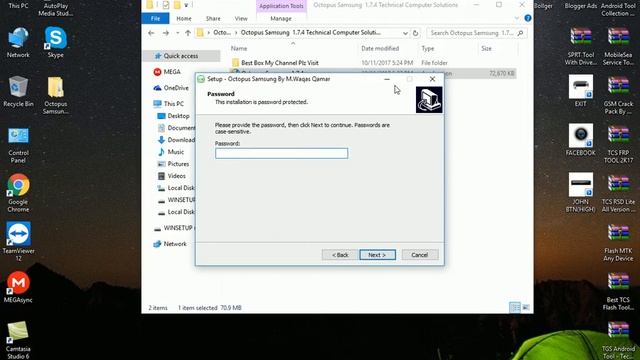Focus the Password input field
640x360 pixels.
(x=282, y=153)
